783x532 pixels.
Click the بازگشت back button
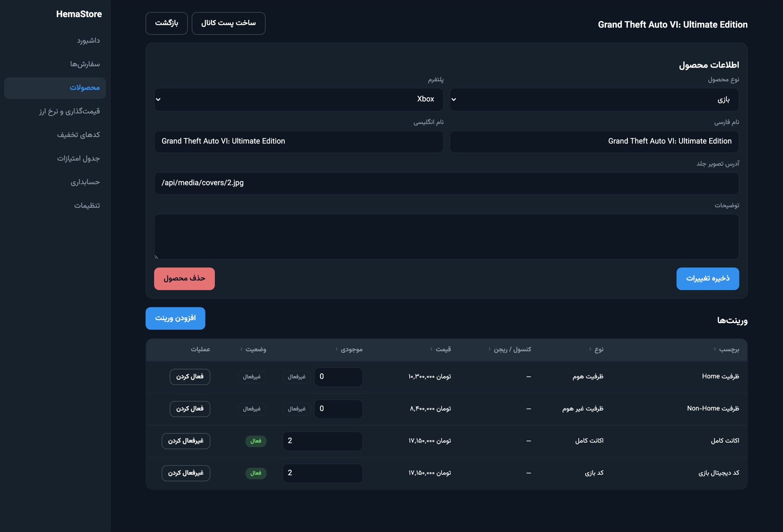(x=167, y=23)
